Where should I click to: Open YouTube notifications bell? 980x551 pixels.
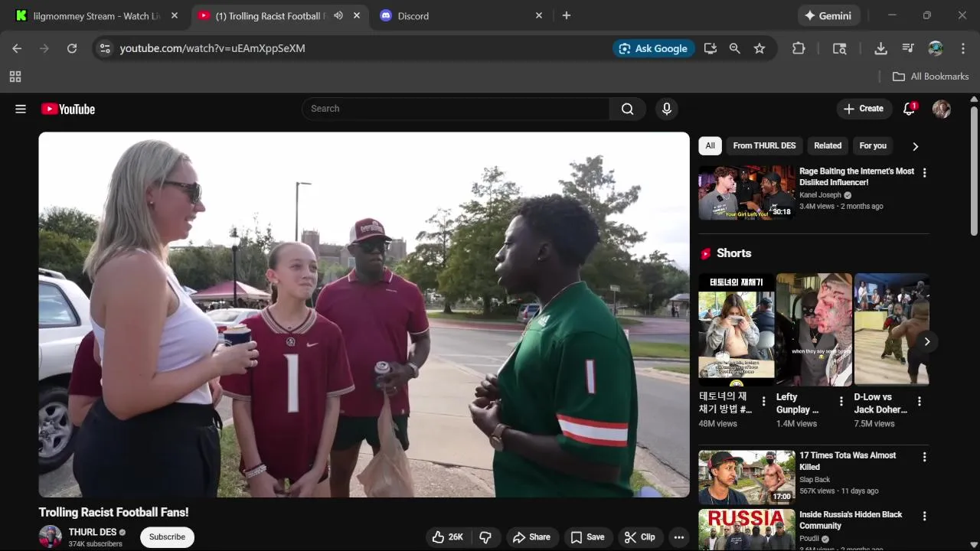click(x=909, y=109)
